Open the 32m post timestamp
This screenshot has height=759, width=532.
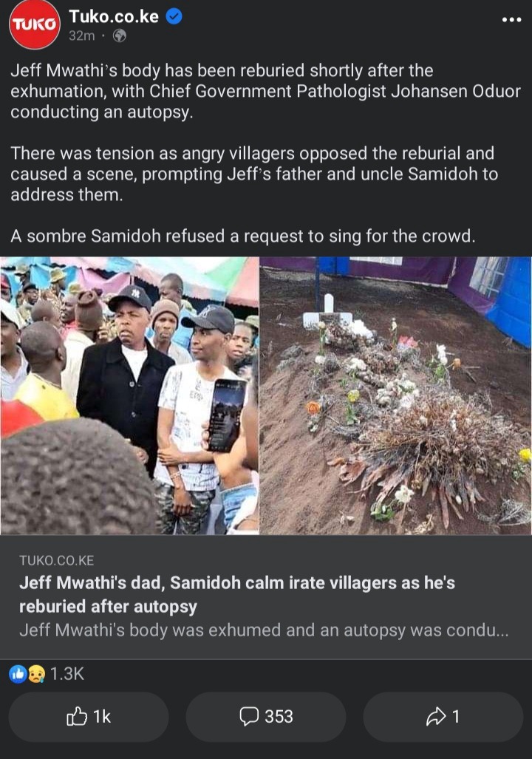(82, 35)
